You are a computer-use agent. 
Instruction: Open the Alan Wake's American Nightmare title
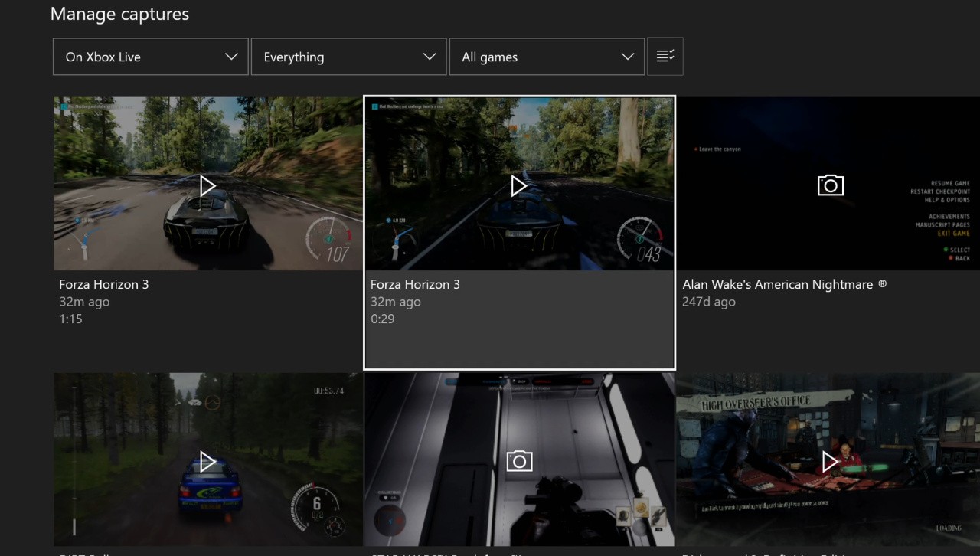click(784, 284)
